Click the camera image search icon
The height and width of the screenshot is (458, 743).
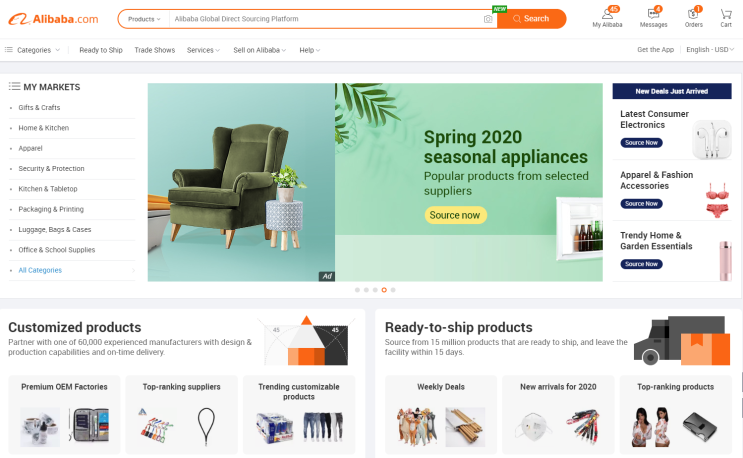488,19
